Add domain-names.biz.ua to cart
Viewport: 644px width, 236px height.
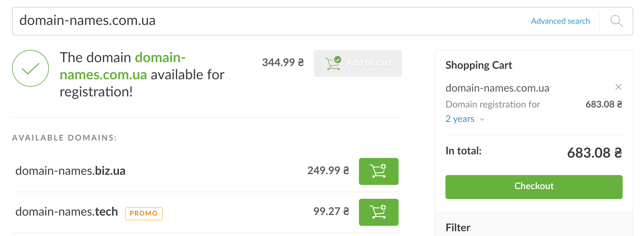pyautogui.click(x=378, y=171)
